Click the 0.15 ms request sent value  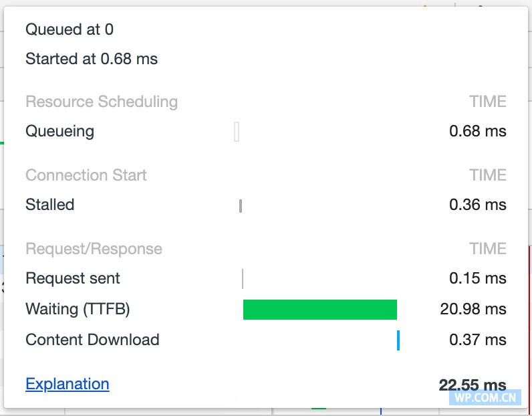tap(477, 278)
